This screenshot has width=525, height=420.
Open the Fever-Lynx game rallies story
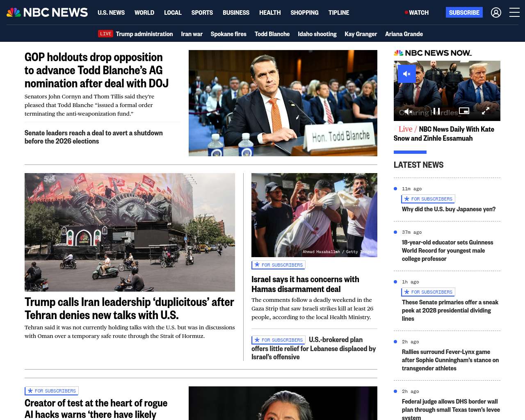[450, 360]
